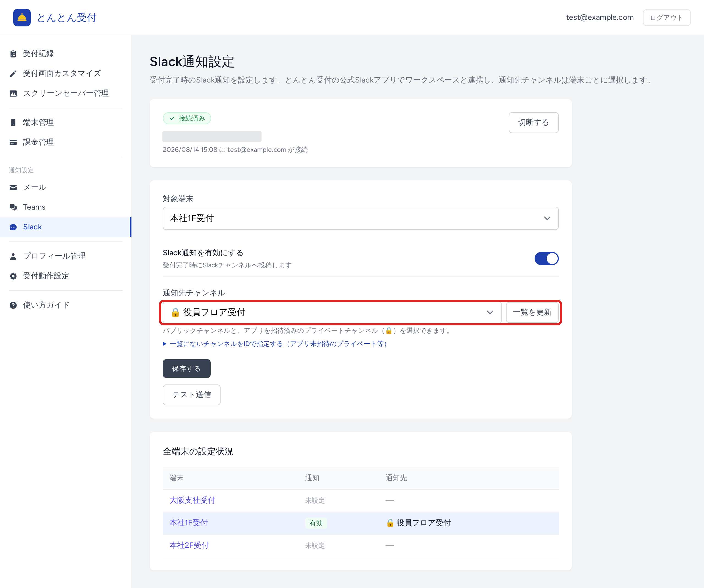
Task: Click the 一覧を更新 button
Action: pyautogui.click(x=532, y=312)
